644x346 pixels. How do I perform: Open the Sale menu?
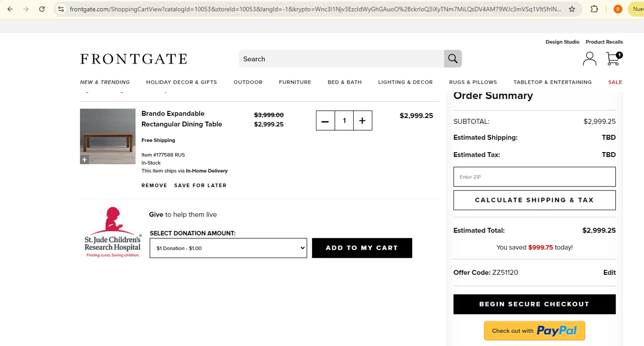[x=615, y=82]
